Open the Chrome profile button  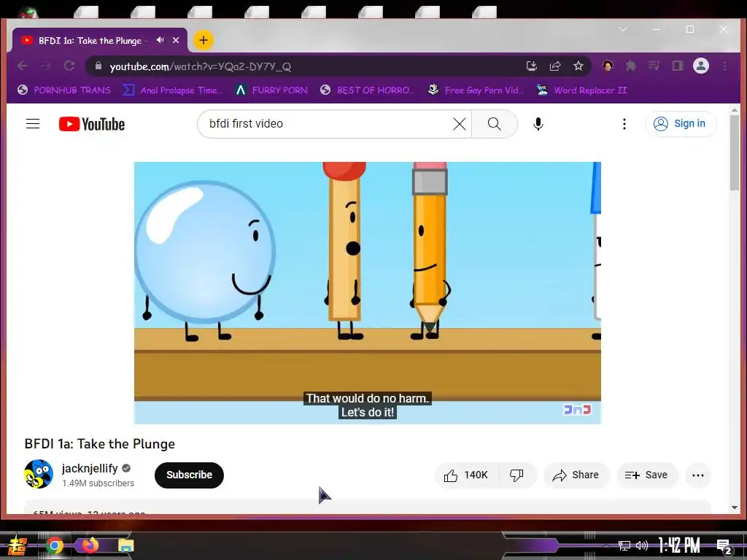click(701, 66)
